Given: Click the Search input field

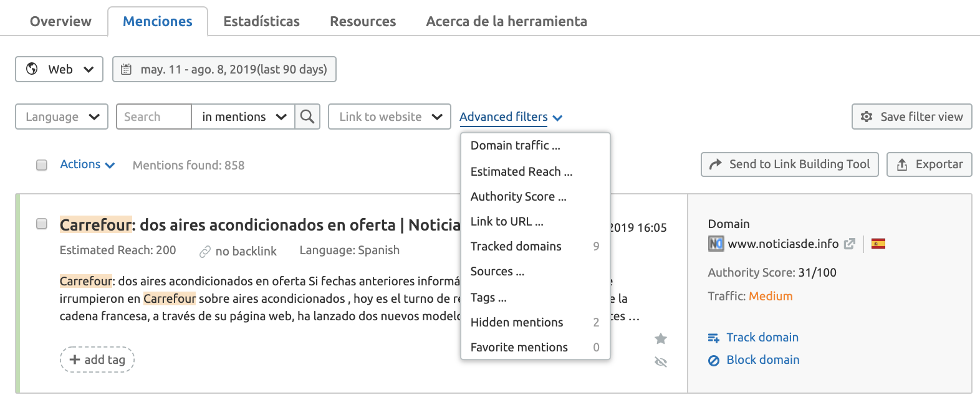Looking at the screenshot, I should [x=154, y=117].
